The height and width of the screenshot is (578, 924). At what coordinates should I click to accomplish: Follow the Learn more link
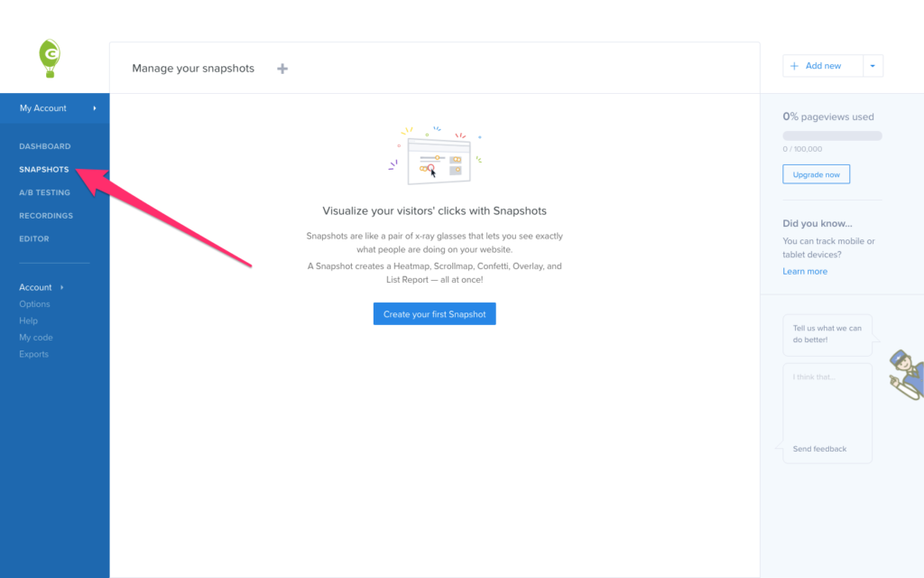[805, 272]
